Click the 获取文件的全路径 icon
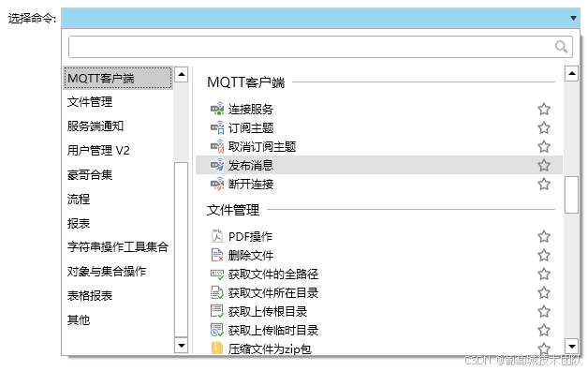This screenshot has width=588, height=371. pos(217,274)
